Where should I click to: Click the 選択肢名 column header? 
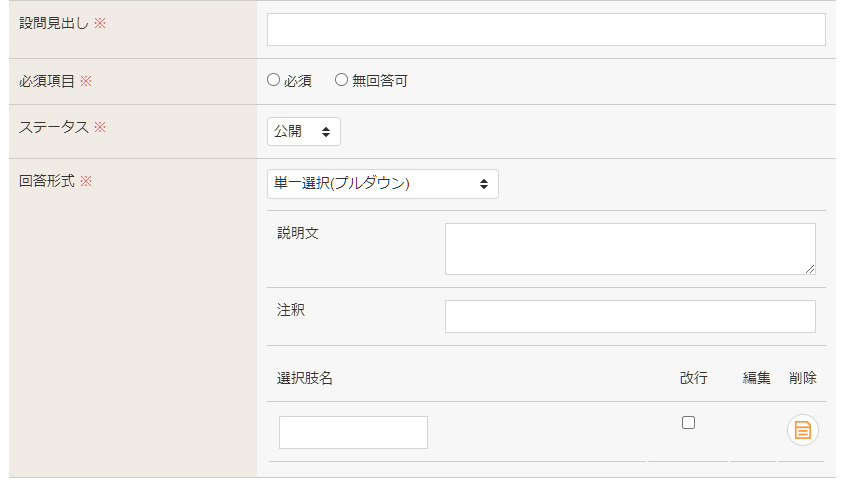coord(304,378)
